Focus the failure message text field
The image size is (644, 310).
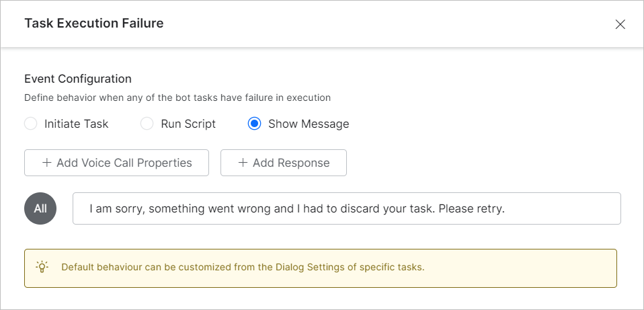(x=346, y=208)
